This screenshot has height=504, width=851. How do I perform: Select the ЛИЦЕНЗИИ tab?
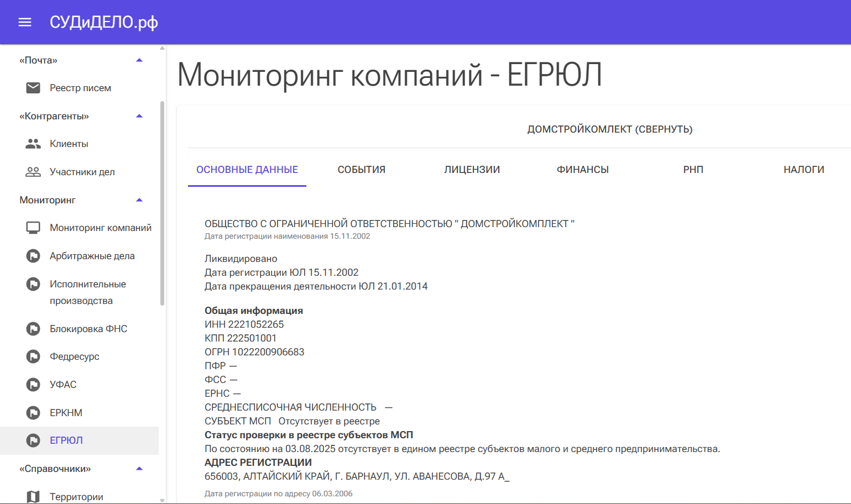472,170
